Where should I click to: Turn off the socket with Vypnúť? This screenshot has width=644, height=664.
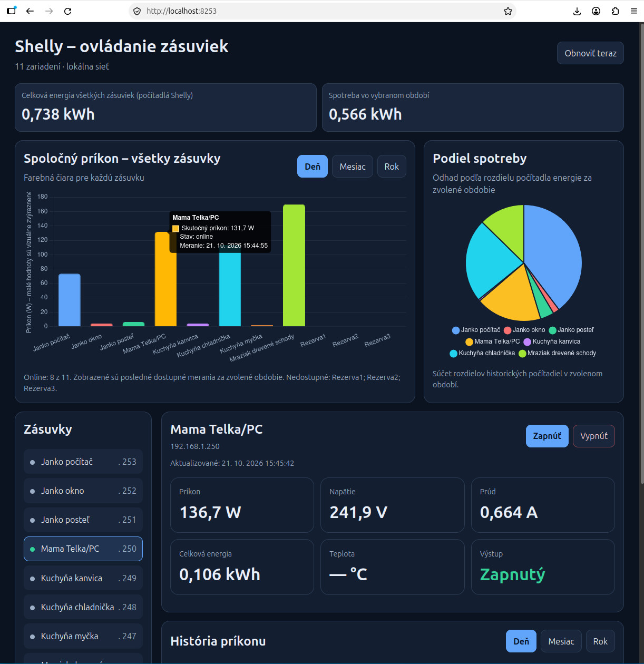point(594,436)
